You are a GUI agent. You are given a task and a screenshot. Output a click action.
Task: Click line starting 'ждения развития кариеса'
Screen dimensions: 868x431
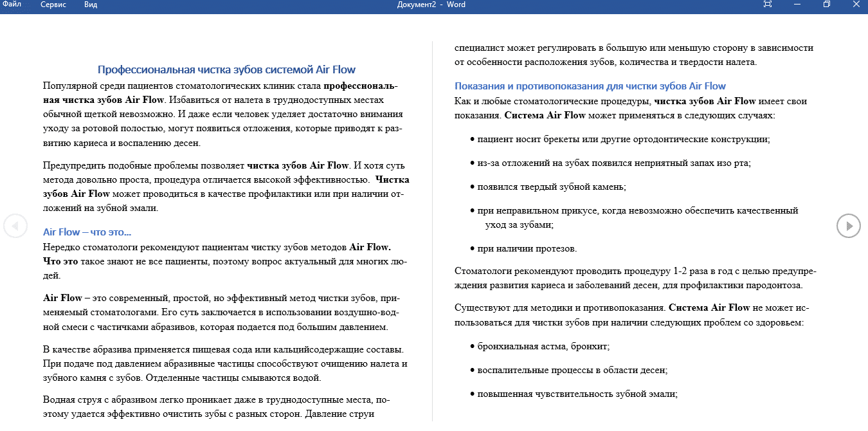pyautogui.click(x=629, y=285)
